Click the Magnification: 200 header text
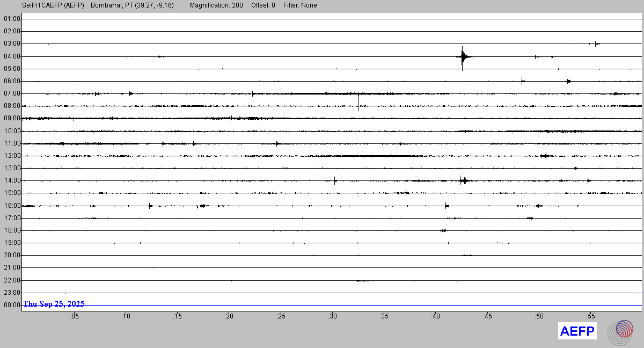The width and height of the screenshot is (644, 348). point(216,5)
